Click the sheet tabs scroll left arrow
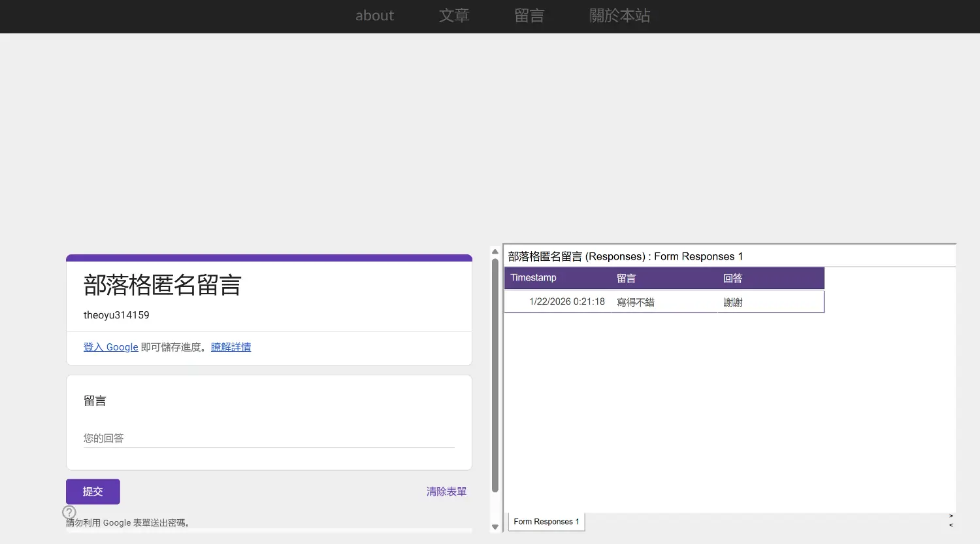Image resolution: width=980 pixels, height=544 pixels. 951,525
